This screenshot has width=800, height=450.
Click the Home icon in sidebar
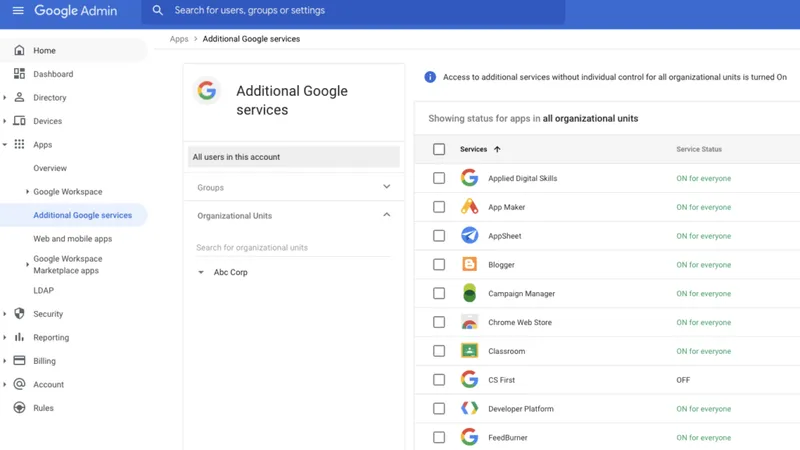point(19,50)
